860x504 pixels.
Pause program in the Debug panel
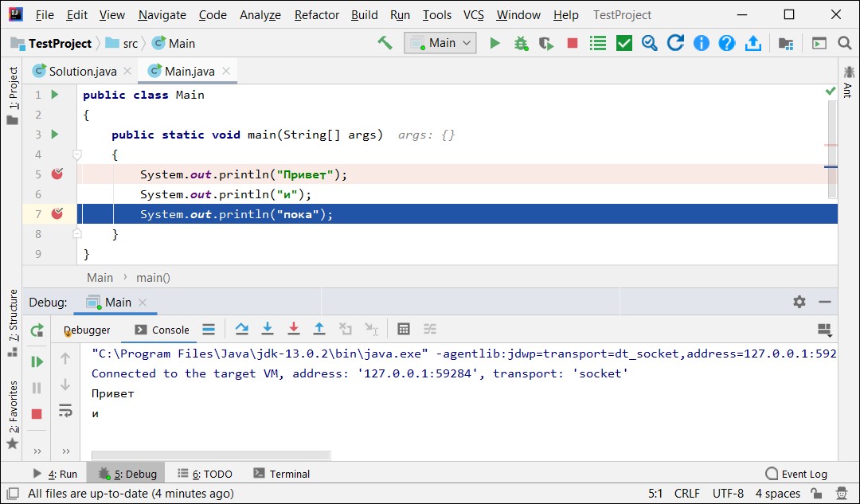tap(37, 388)
